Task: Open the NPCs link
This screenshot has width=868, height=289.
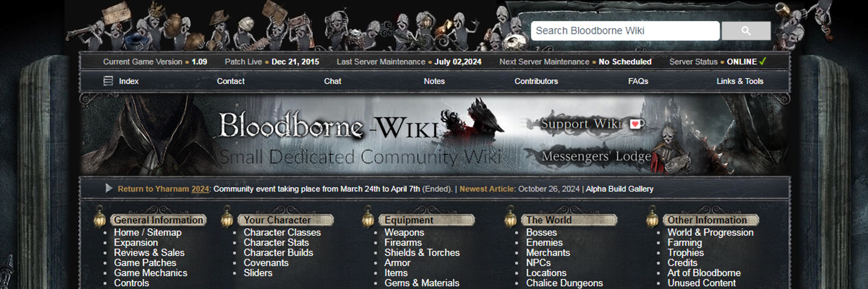Action: (538, 263)
